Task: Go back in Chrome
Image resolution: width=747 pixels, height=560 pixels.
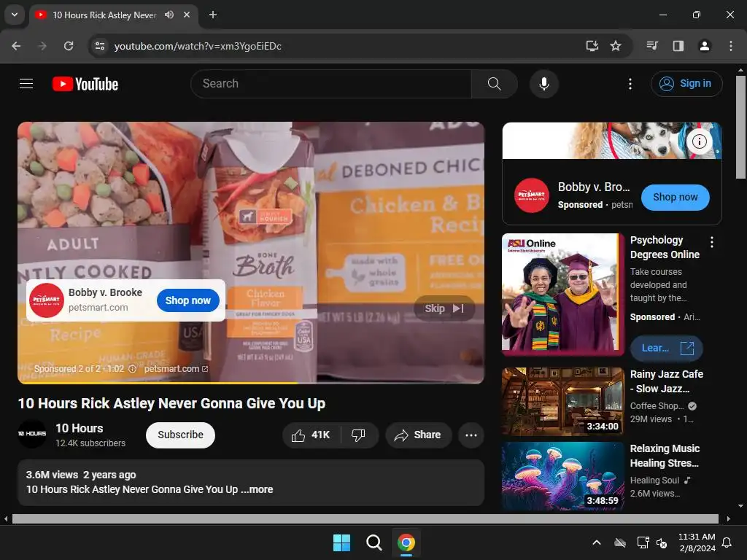Action: 16,46
